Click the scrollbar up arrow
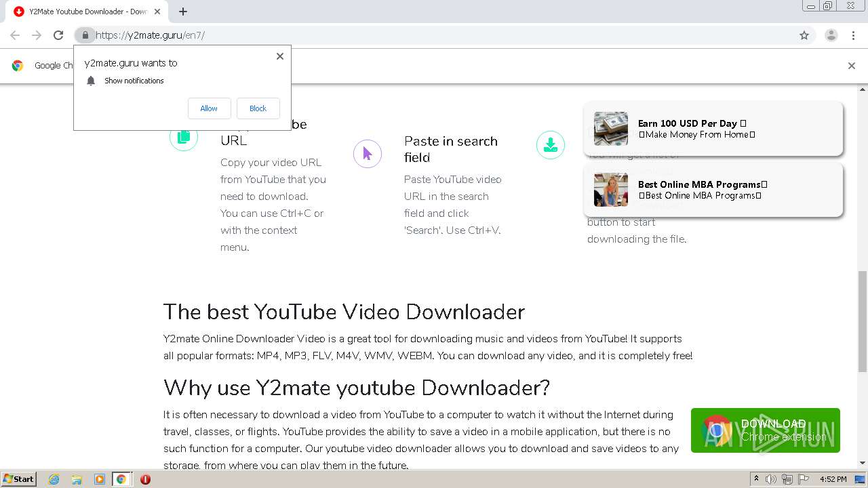Viewport: 868px width, 488px height. pos(863,89)
